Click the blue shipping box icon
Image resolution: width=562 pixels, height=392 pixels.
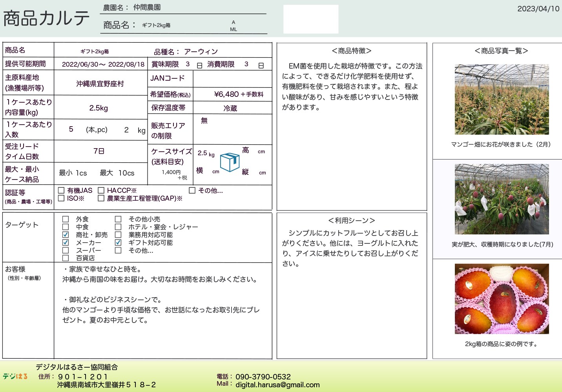pos(230,162)
